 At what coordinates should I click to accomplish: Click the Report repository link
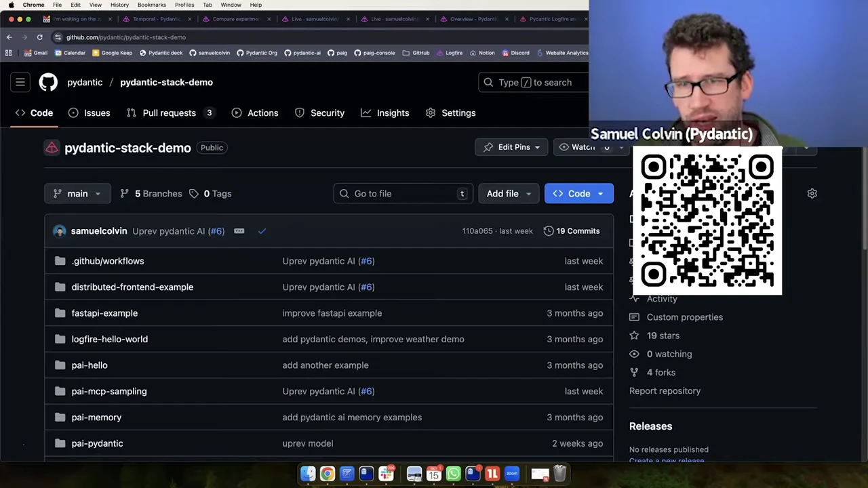(x=665, y=391)
